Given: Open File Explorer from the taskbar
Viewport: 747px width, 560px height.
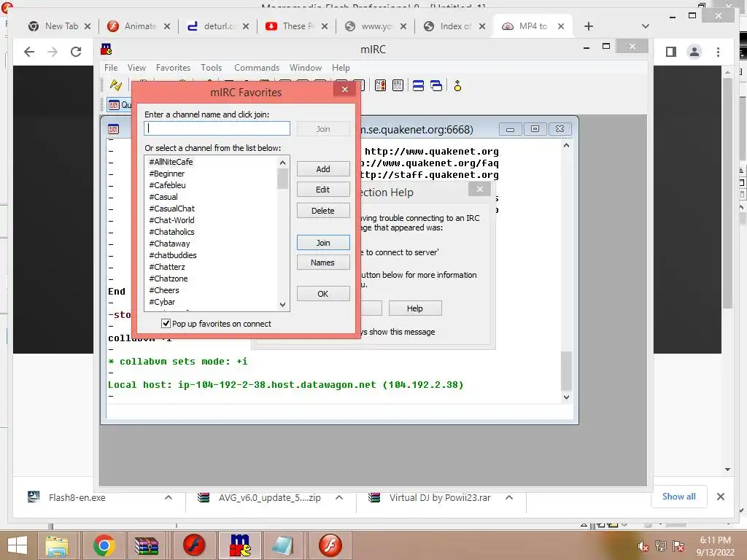Looking at the screenshot, I should pos(57,545).
